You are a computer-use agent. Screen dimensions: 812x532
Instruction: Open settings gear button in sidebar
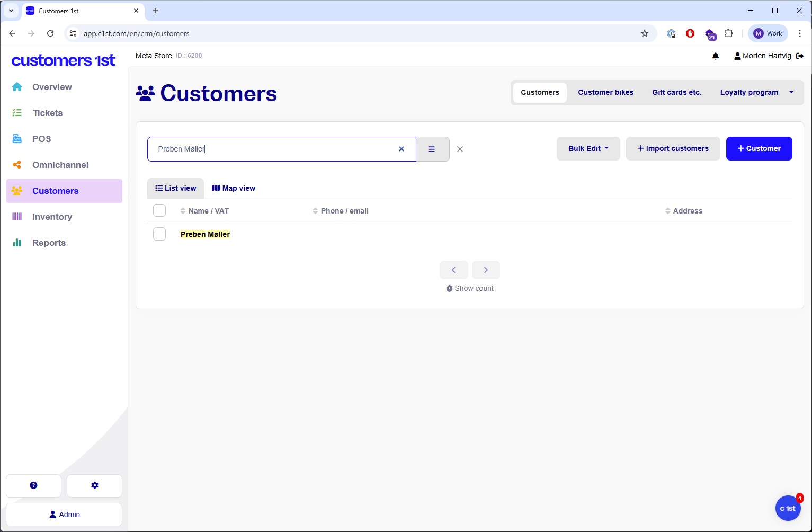(94, 485)
